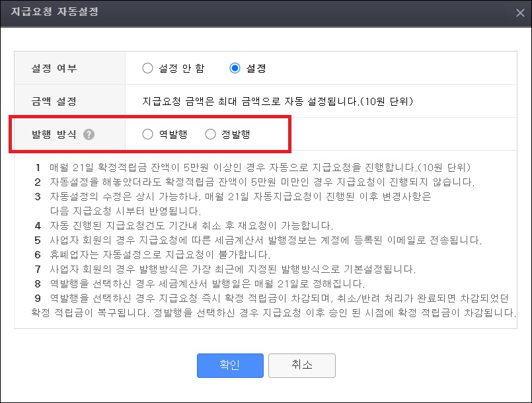Viewport: 532px width, 403px height.
Task: Click note 6 '휴폐업자는 자동설정으로 지급요청이 불가합니다'
Action: tap(160, 255)
